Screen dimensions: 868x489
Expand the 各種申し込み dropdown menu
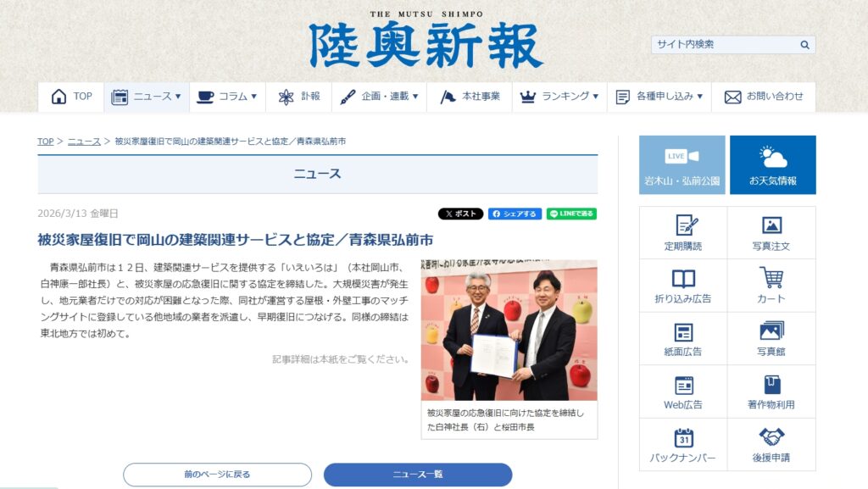click(x=659, y=97)
